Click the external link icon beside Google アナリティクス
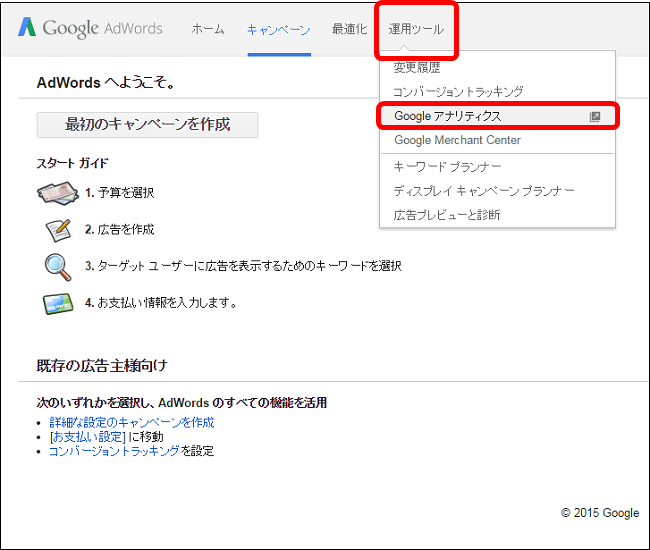The height and width of the screenshot is (550, 650). (x=595, y=116)
